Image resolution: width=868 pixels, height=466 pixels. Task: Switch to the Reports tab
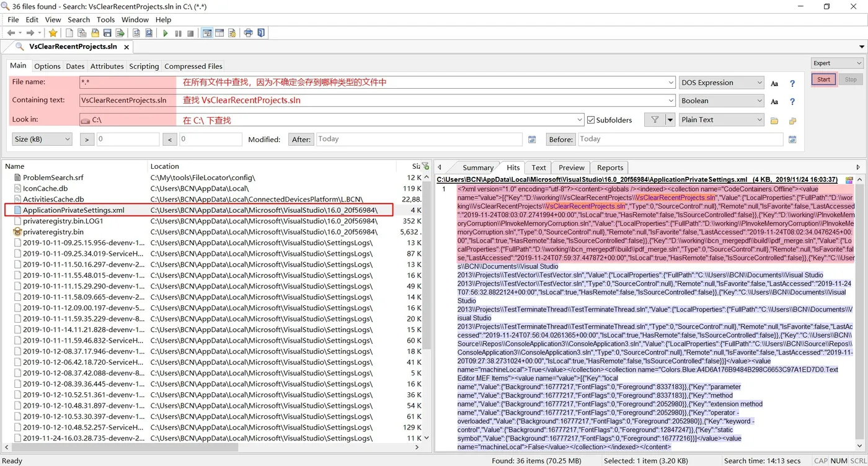tap(610, 168)
